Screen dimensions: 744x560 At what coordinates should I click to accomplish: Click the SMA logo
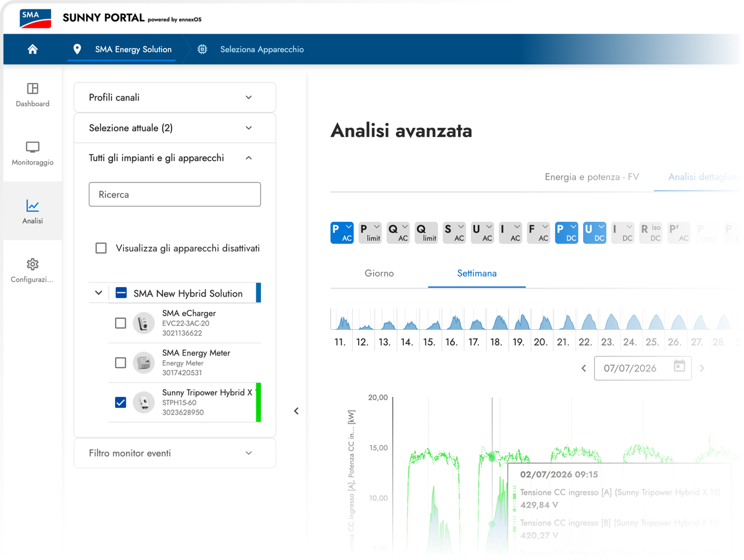(35, 19)
